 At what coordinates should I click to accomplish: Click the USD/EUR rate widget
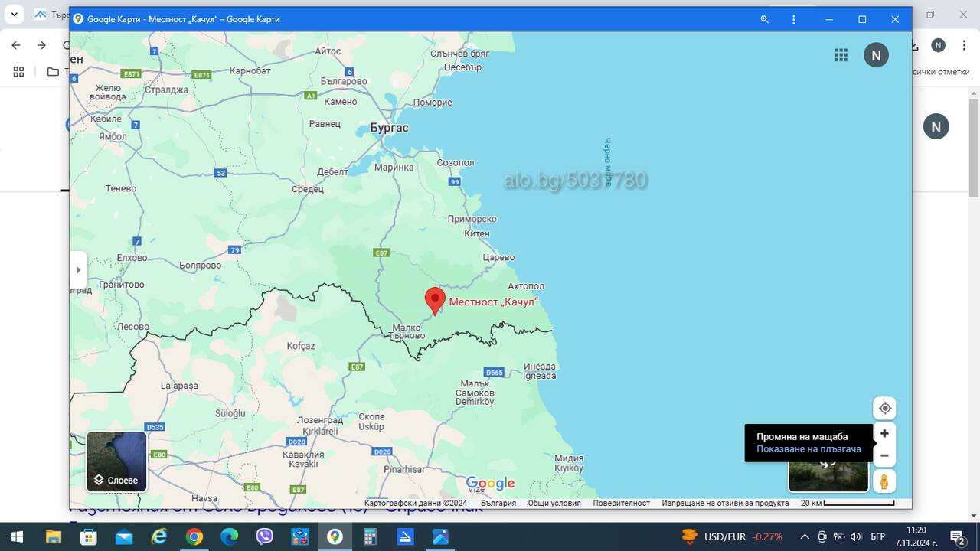pos(731,536)
